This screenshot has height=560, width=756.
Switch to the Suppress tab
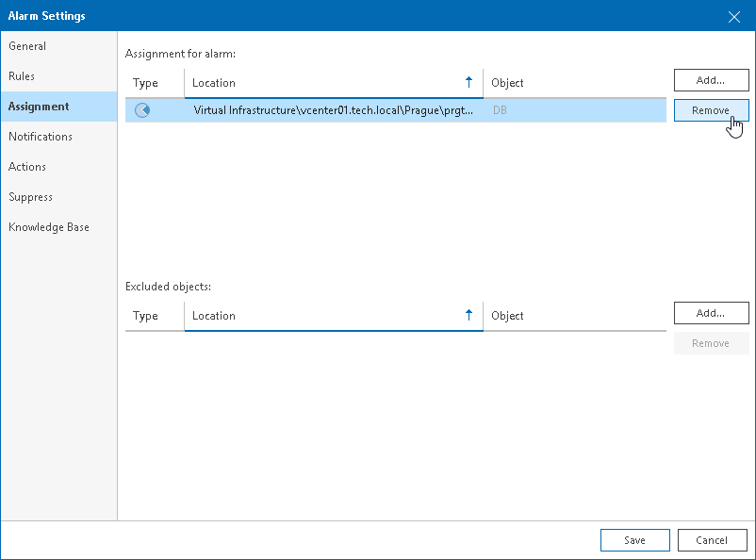click(x=31, y=197)
